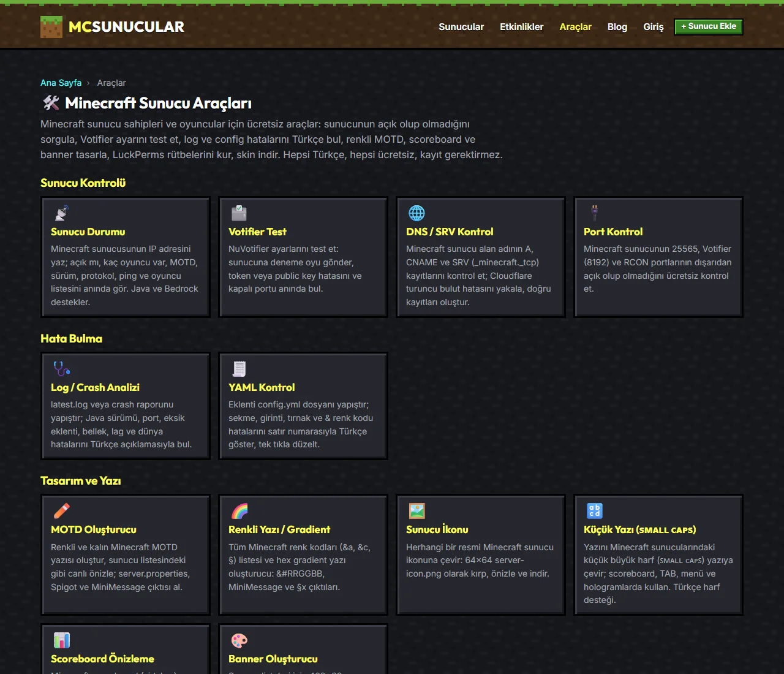Click the globe icon on DNS / SRV Kontrol card
This screenshot has width=784, height=674.
tap(417, 213)
